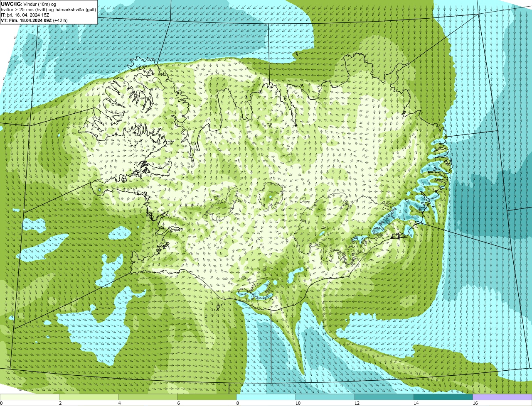Click the legend tick label '12'
Screen dimensions: 532x406
coord(357,403)
